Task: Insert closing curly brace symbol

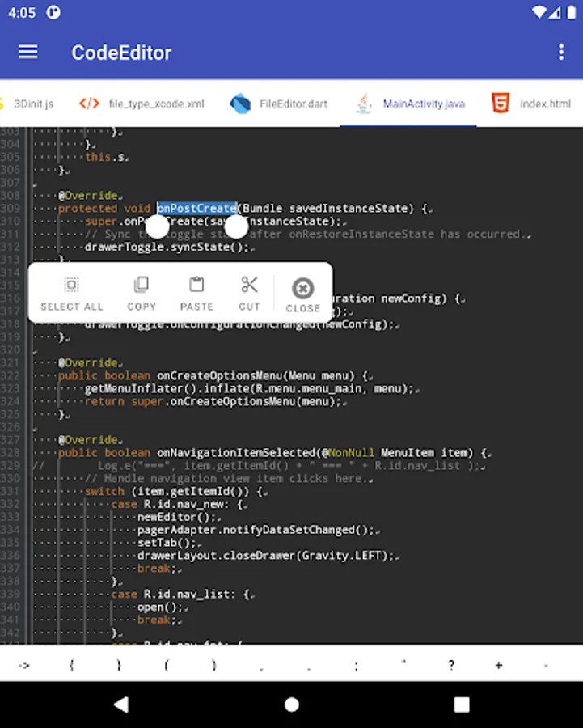Action: pyautogui.click(x=119, y=666)
